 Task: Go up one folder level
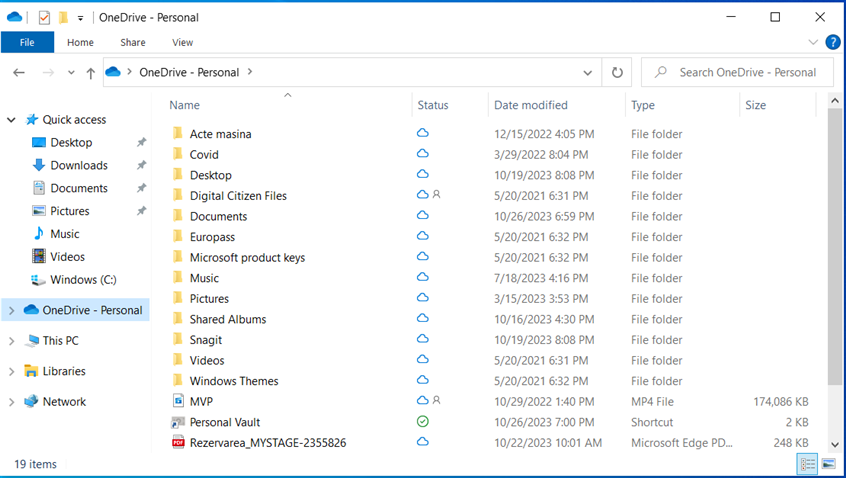[91, 73]
